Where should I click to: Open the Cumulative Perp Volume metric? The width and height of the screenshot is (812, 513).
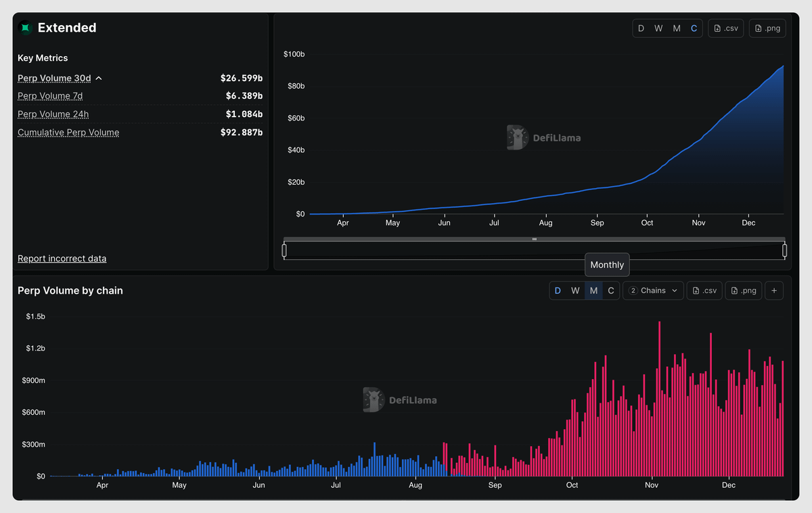(68, 132)
